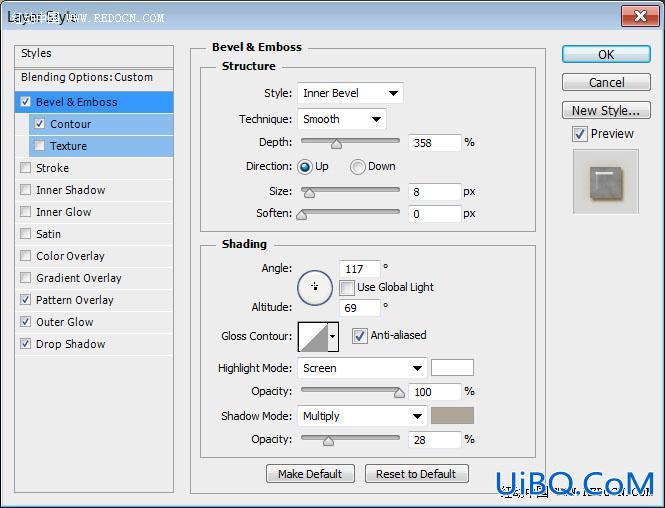Click the New Style... button
665x508 pixels.
tap(606, 110)
